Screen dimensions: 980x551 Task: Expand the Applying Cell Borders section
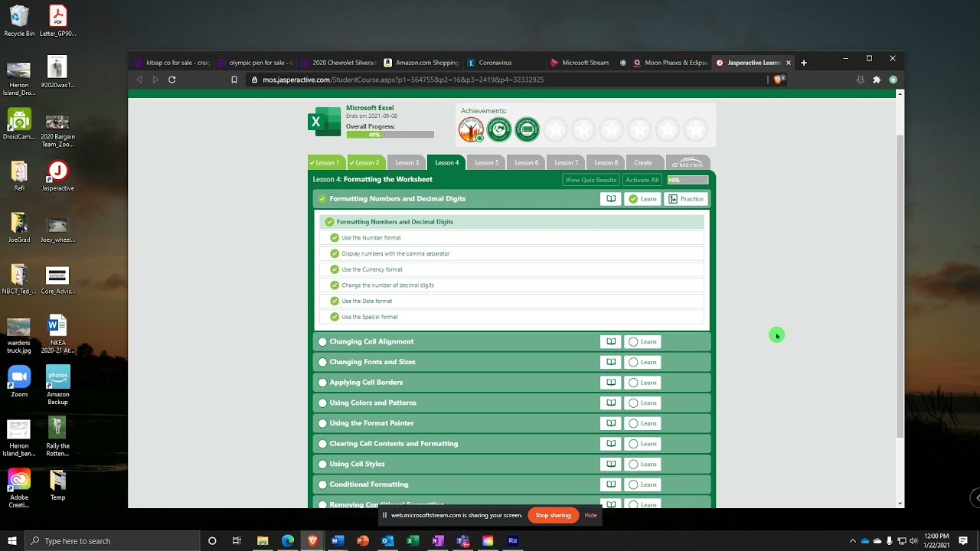pos(511,383)
